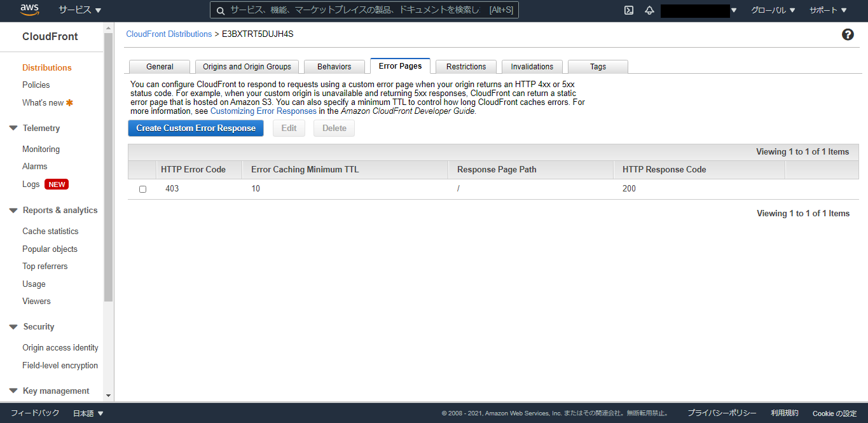Open Viewers report

[x=36, y=301]
